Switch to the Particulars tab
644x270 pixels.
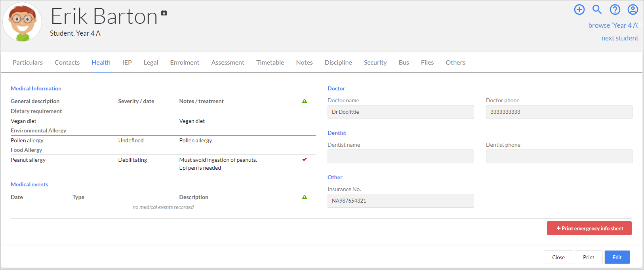(28, 62)
